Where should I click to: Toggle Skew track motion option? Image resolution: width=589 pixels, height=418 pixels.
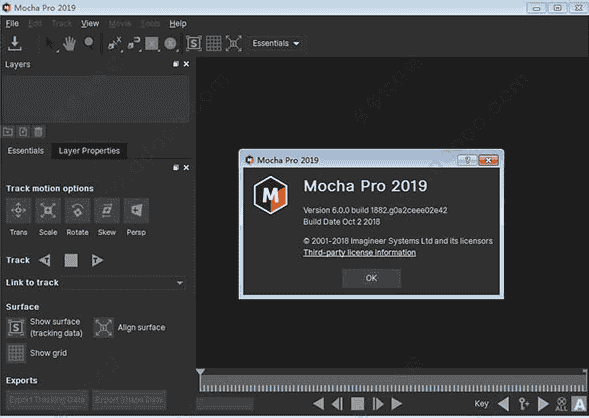[x=107, y=211]
